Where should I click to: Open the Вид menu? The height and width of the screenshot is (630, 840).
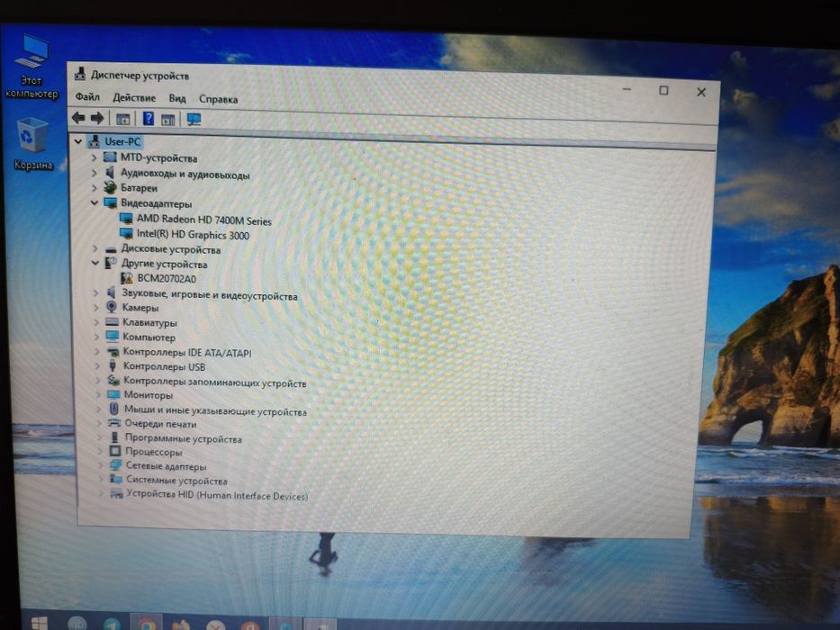[177, 99]
